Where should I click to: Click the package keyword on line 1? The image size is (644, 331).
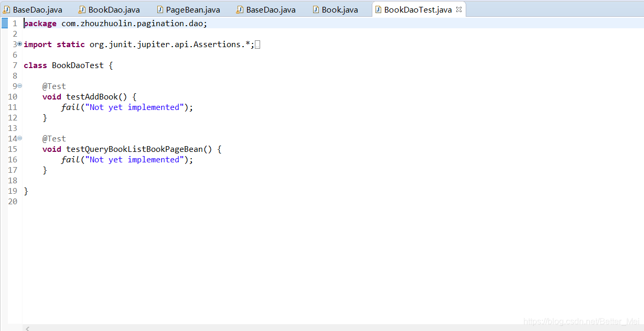[40, 24]
